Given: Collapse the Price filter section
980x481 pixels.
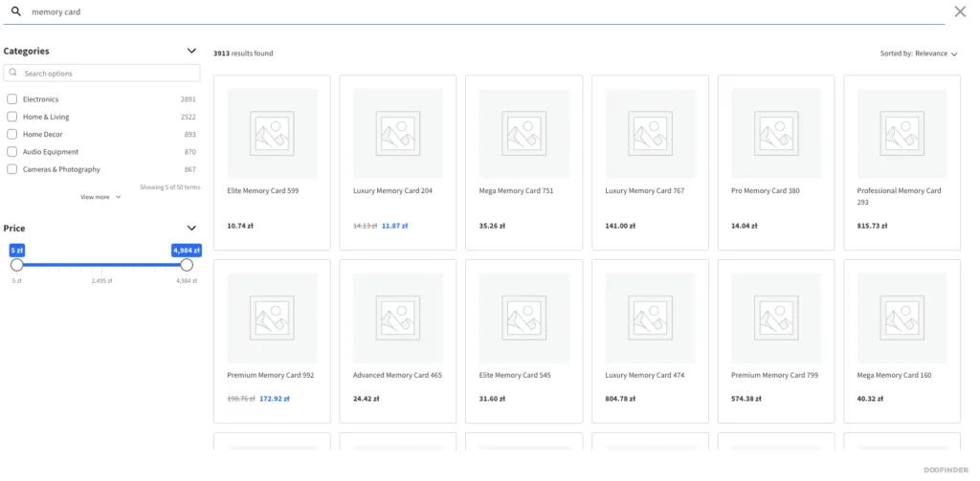Looking at the screenshot, I should coord(191,228).
